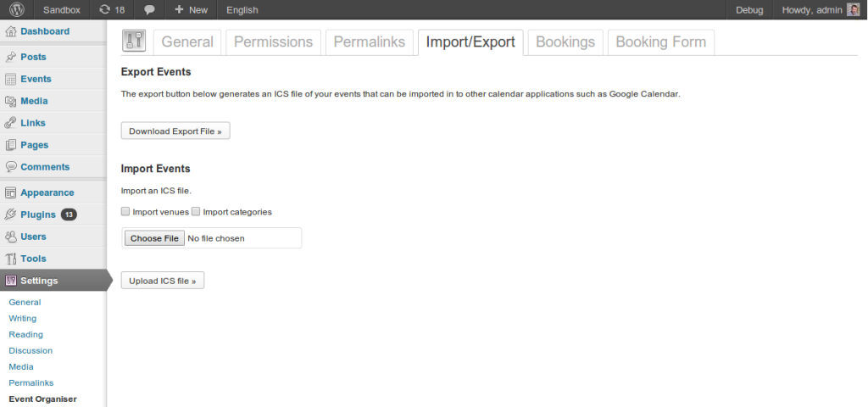Click the Posts pin icon

tap(10, 57)
